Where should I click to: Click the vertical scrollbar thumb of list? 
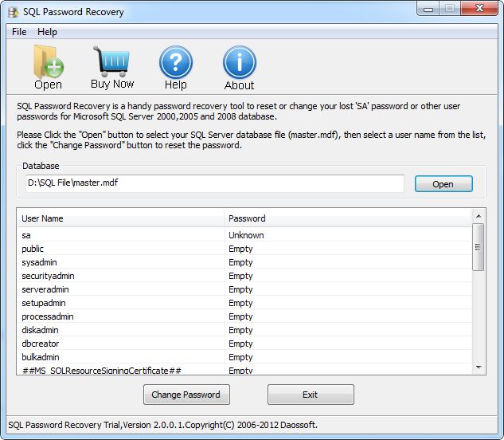[479, 247]
